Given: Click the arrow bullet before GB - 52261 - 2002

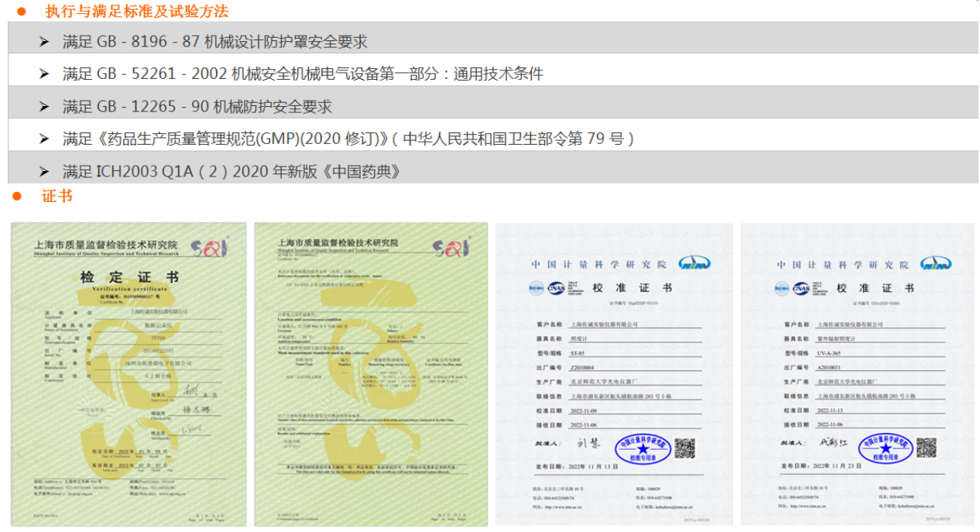Looking at the screenshot, I should (x=45, y=74).
